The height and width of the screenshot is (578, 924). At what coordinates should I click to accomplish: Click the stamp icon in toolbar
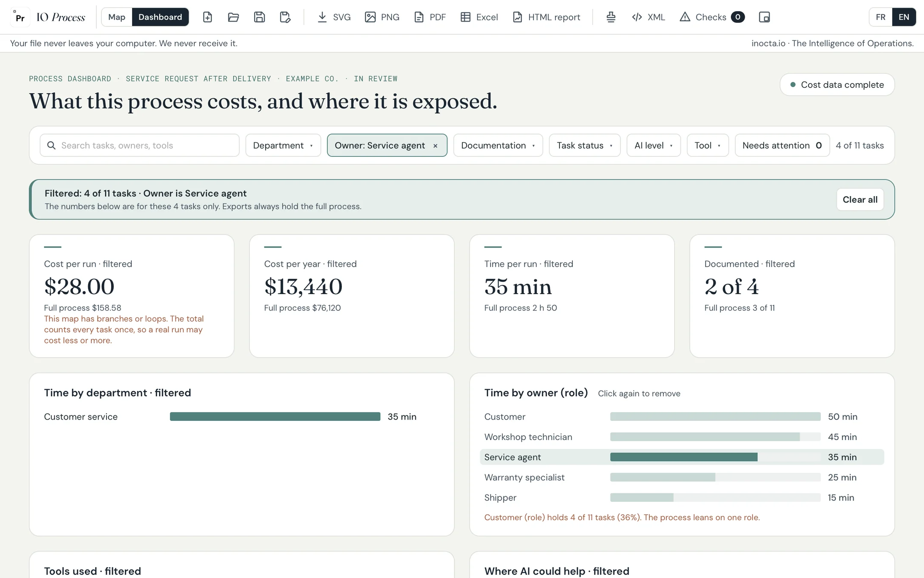[611, 17]
